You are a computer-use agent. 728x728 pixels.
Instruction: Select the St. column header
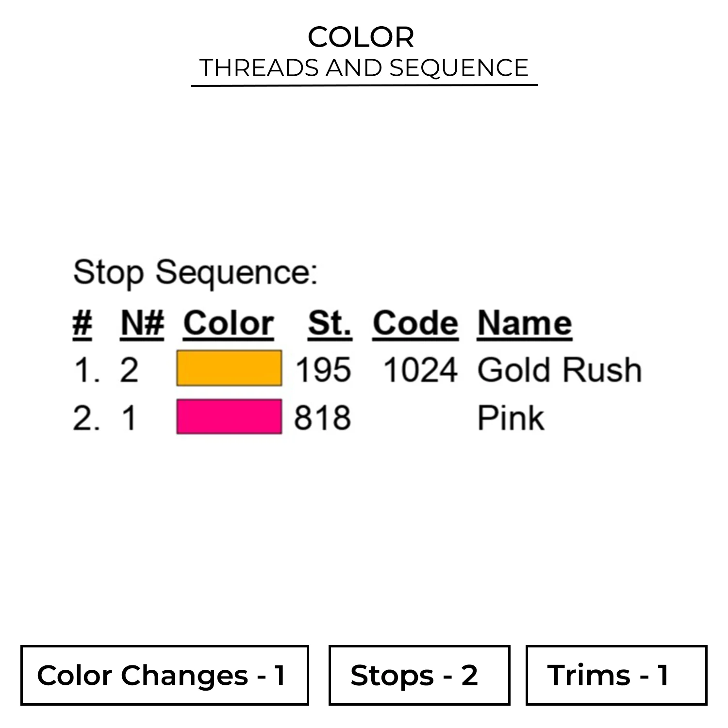330,323
